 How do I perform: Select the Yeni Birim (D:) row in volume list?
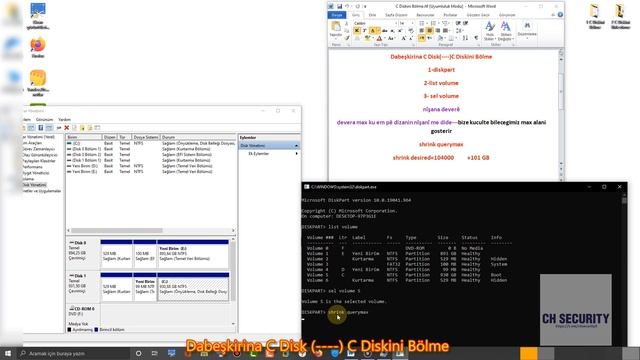point(151,166)
